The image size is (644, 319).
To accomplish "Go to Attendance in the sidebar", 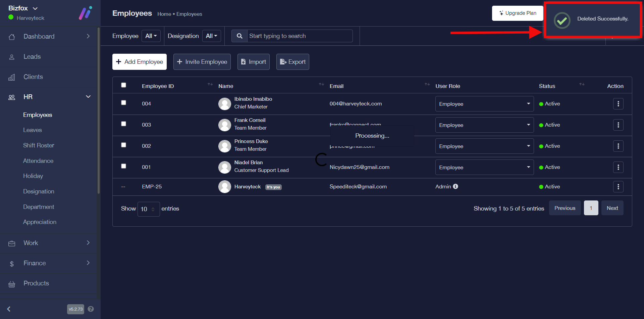I will pyautogui.click(x=38, y=161).
